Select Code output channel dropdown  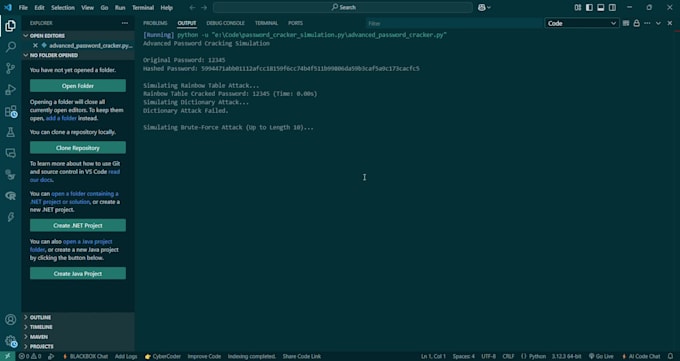pyautogui.click(x=582, y=23)
